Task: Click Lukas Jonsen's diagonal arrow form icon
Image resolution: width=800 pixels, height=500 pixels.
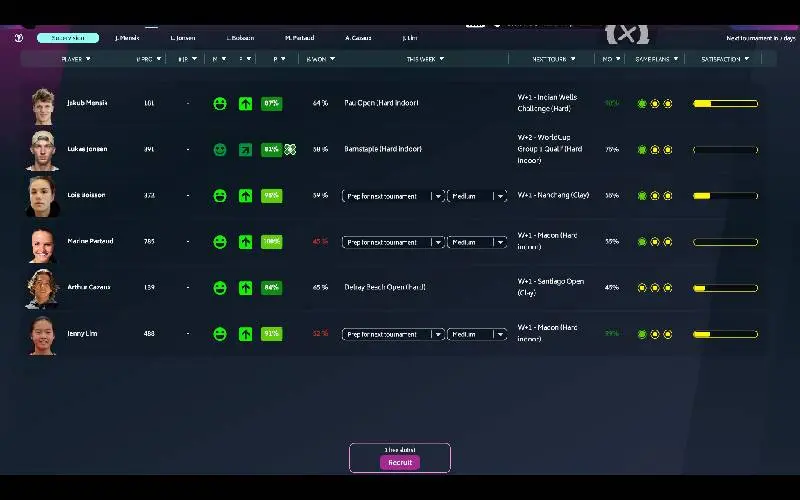Action: 245,149
